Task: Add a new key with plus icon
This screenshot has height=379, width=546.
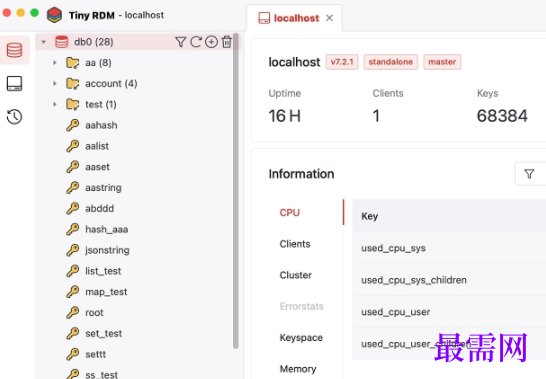Action: click(x=211, y=42)
